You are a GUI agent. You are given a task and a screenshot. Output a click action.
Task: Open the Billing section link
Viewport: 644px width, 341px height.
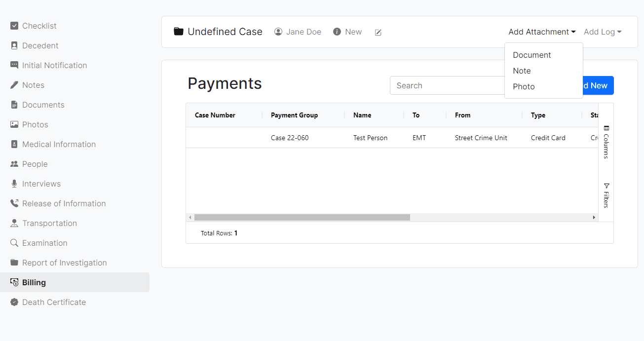click(x=34, y=282)
